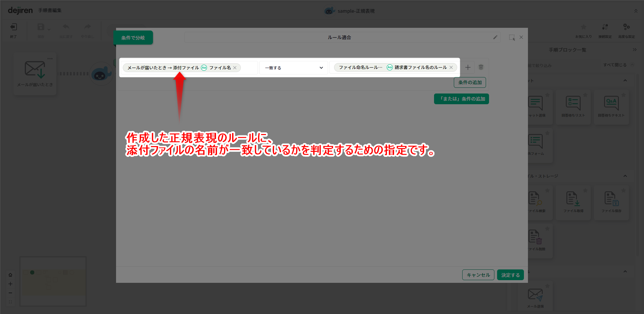Click the 終了 exit icon
The height and width of the screenshot is (314, 644).
[x=13, y=27]
